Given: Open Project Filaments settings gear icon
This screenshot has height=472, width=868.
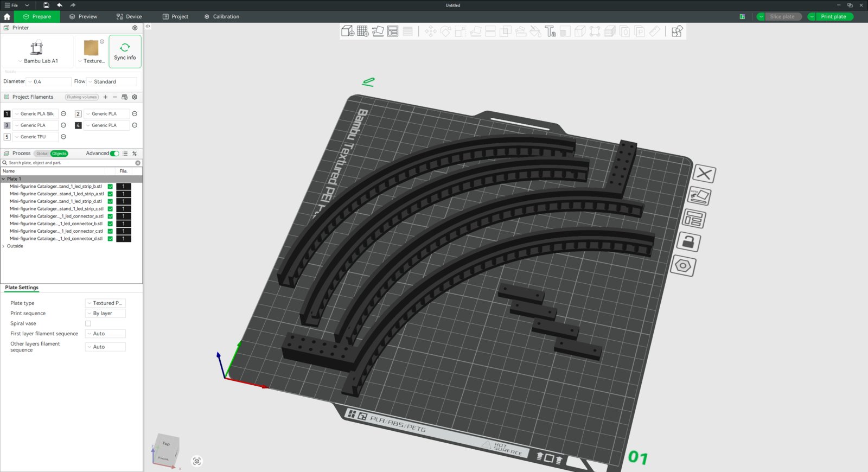Looking at the screenshot, I should (x=135, y=97).
